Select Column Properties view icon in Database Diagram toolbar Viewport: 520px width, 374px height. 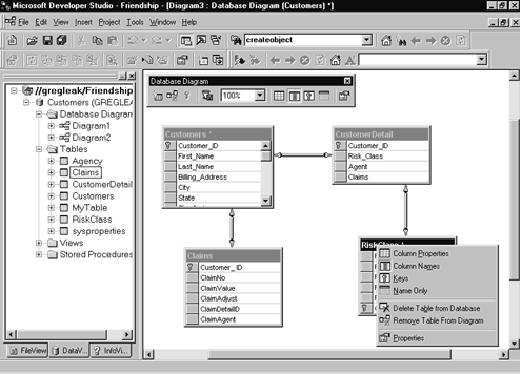pos(279,96)
